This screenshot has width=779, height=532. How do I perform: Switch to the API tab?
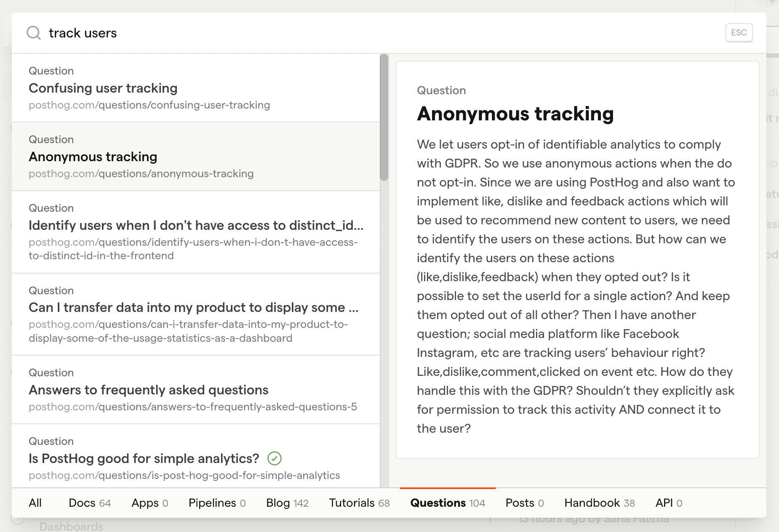tap(669, 503)
